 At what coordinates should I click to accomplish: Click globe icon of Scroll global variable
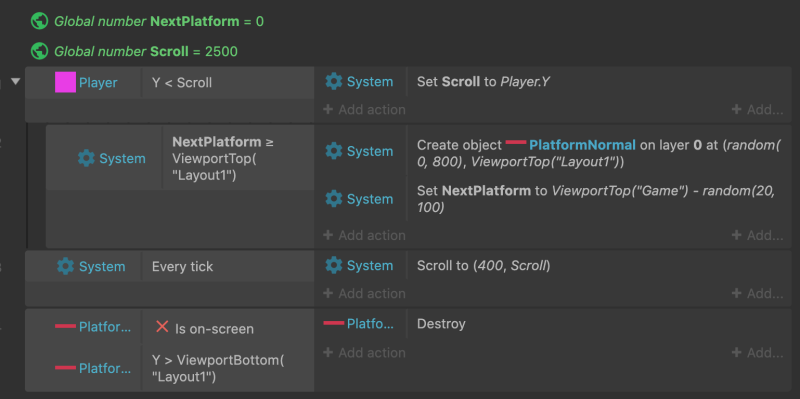pyautogui.click(x=39, y=51)
